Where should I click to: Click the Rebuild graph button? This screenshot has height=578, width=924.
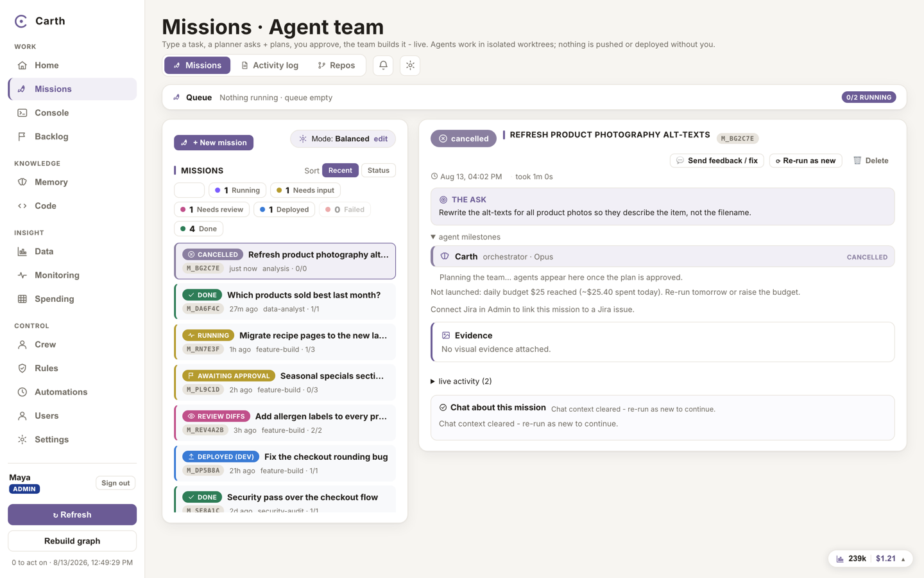[72, 541]
